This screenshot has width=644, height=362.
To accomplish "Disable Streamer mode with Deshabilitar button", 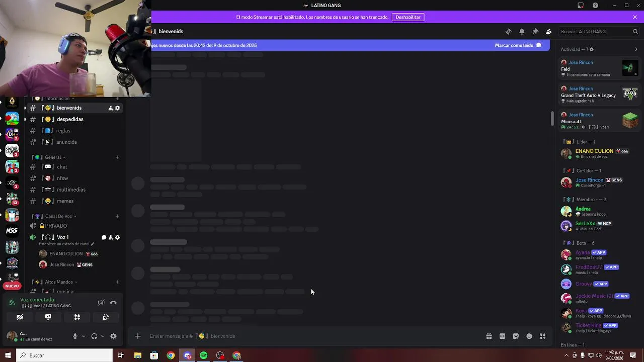I will click(x=408, y=17).
